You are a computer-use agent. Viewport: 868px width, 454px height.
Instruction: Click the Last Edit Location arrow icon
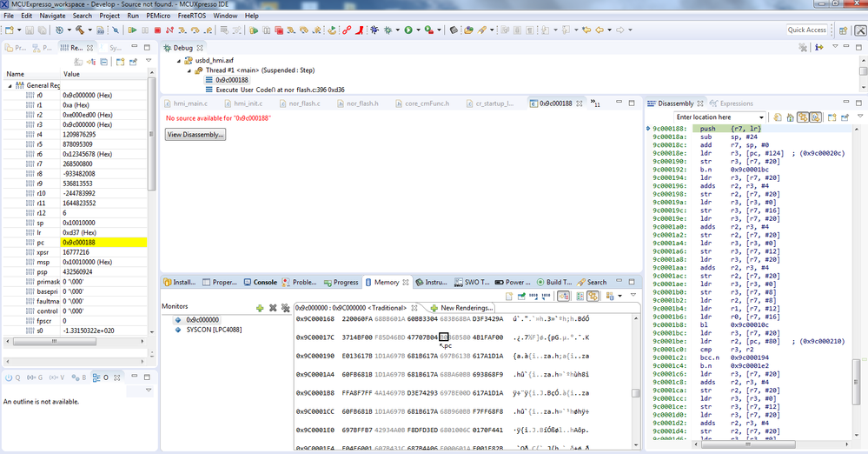[586, 30]
